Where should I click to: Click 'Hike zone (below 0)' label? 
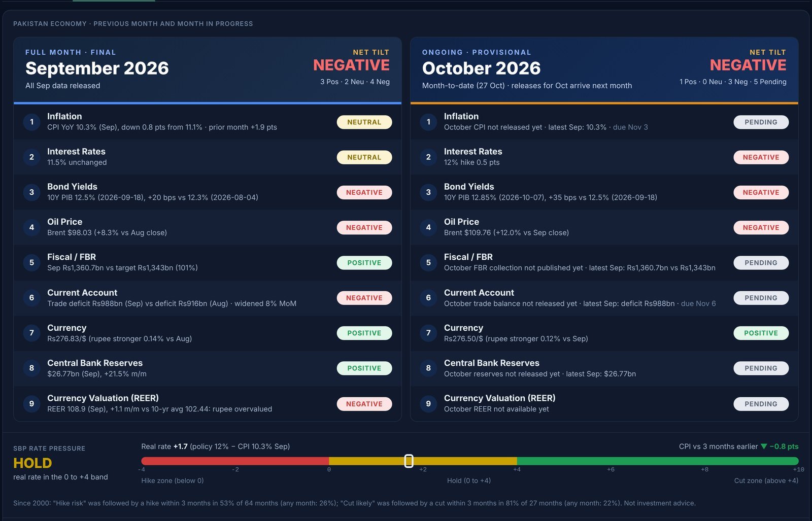click(172, 480)
